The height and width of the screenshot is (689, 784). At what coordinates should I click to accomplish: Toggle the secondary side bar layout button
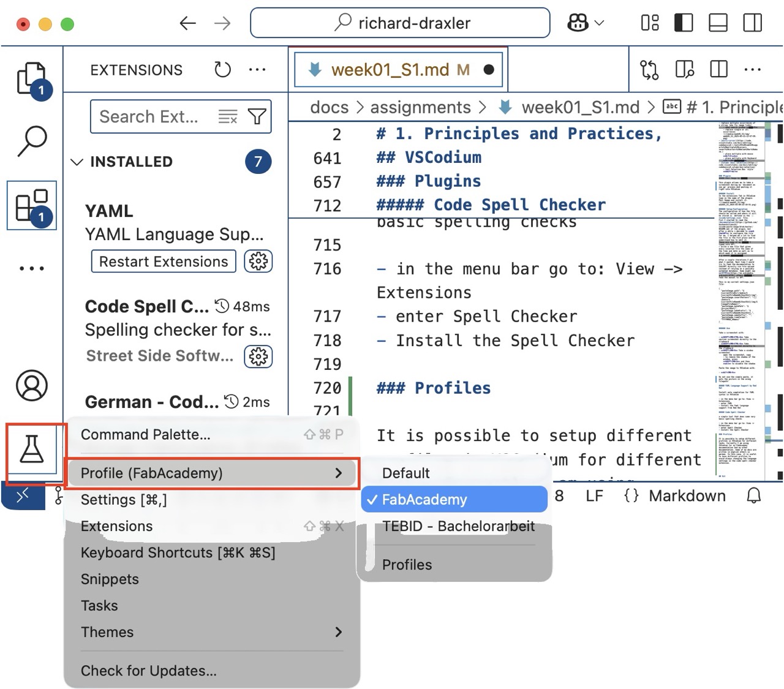[752, 23]
